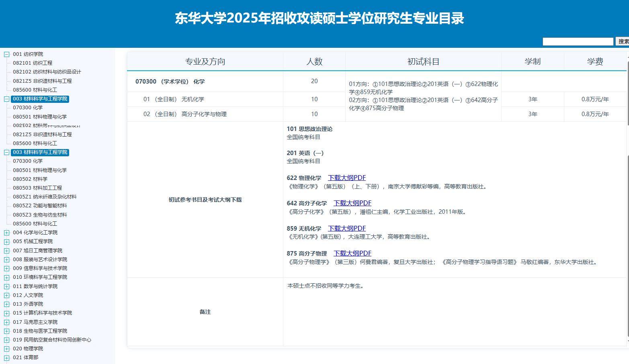629x364 pixels.
Task: Click the 专业及方向 column header
Action: coord(205,61)
